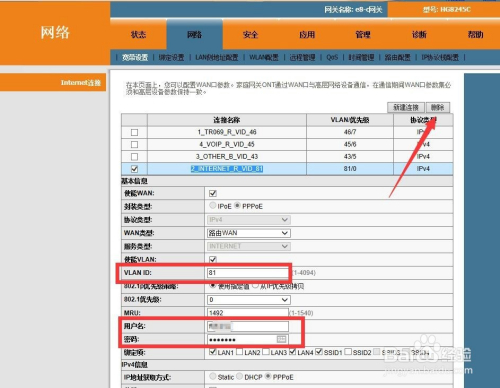The height and width of the screenshot is (388, 500).
Task: Open the 帮助 tab
Action: click(x=475, y=35)
